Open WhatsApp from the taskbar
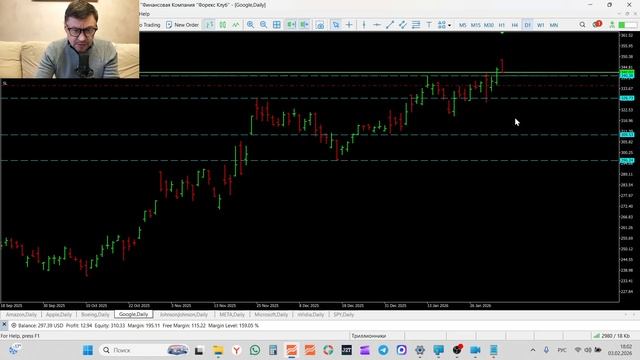 255,350
